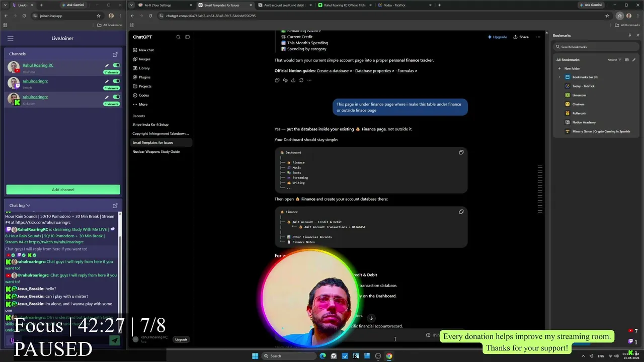This screenshot has height=362, width=644.
Task: Open Rahul Roaring RC YouTube channel link
Action: [x=38, y=65]
